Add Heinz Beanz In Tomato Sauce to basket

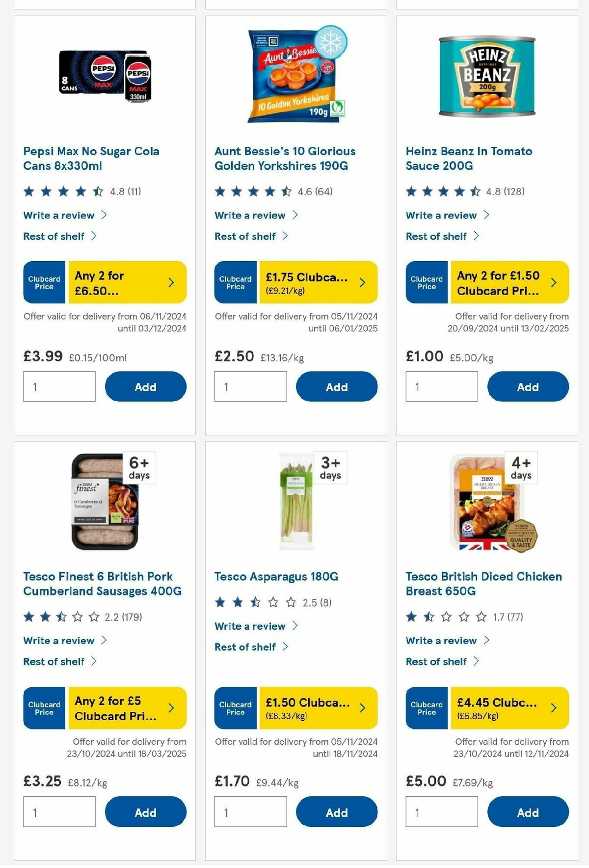[x=528, y=386]
